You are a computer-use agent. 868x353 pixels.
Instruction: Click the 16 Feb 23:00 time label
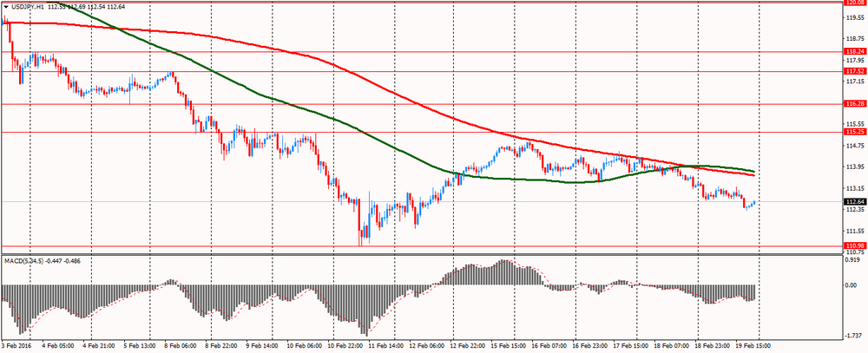(589, 344)
